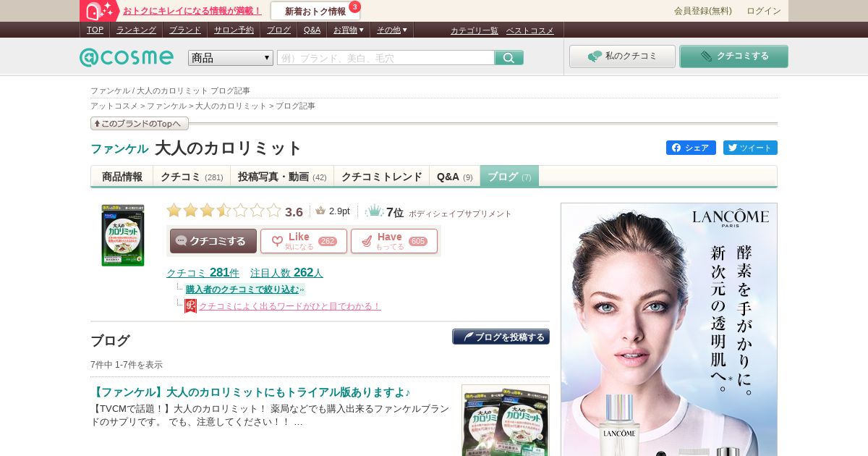This screenshot has width=868, height=456.
Task: Click the アットコスメ breadcrumb link
Action: 114,106
